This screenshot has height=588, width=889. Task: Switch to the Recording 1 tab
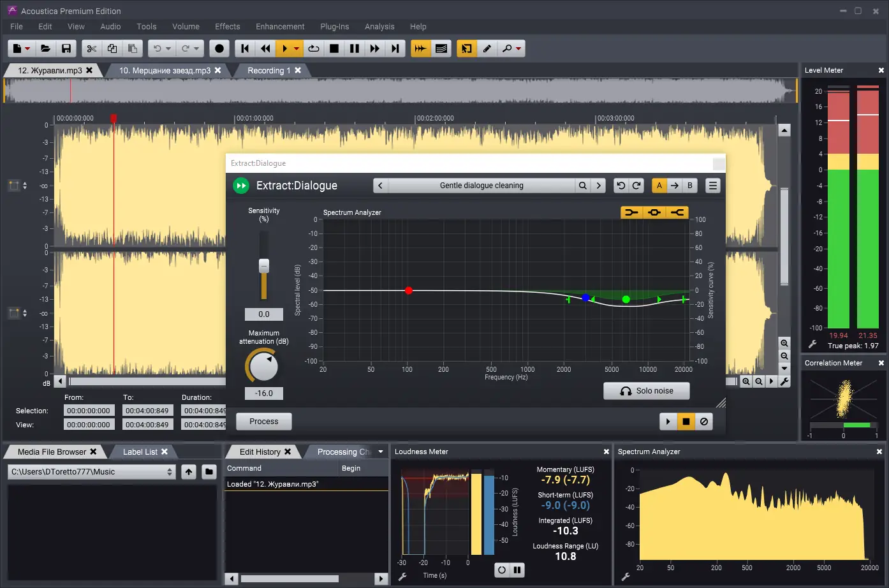(x=270, y=70)
